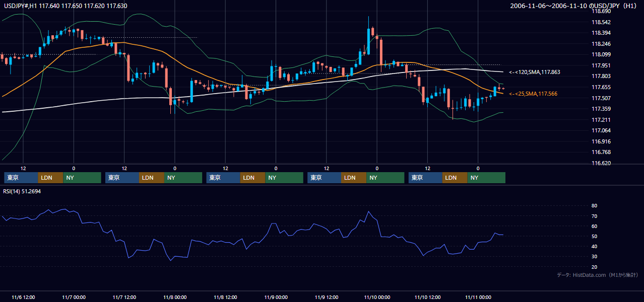Click RSI scale level 40
This screenshot has width=644, height=302.
595,246
